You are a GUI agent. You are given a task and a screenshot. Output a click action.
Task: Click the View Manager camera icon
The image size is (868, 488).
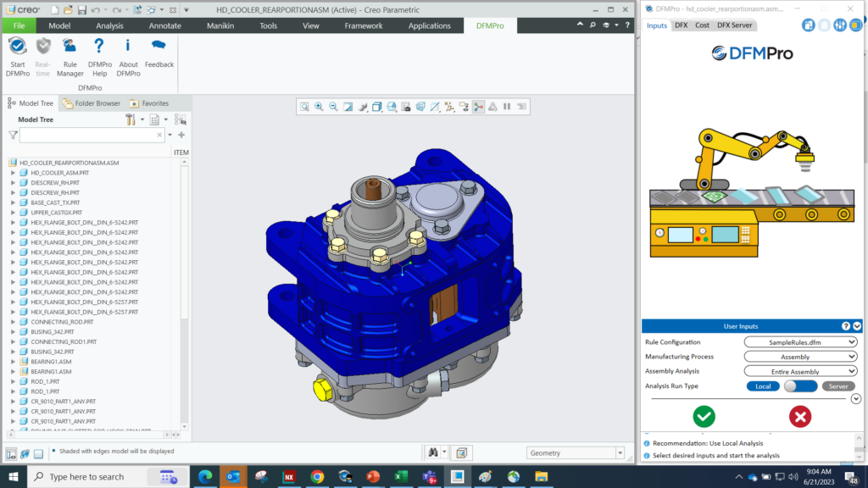coord(406,107)
